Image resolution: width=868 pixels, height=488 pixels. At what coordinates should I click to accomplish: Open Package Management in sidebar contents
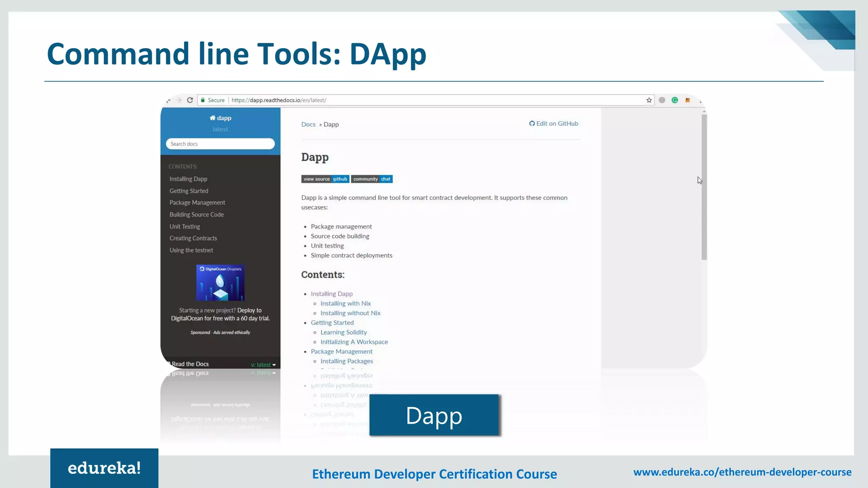[197, 202]
